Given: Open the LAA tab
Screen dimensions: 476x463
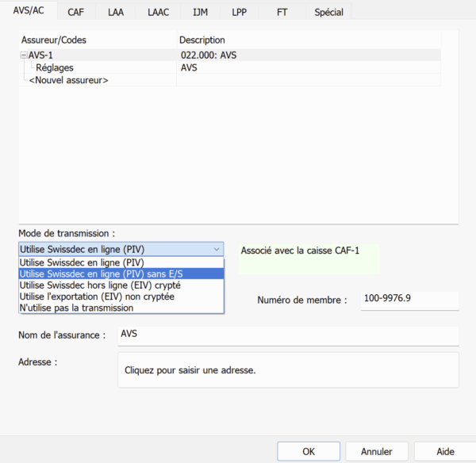Looking at the screenshot, I should tap(116, 12).
